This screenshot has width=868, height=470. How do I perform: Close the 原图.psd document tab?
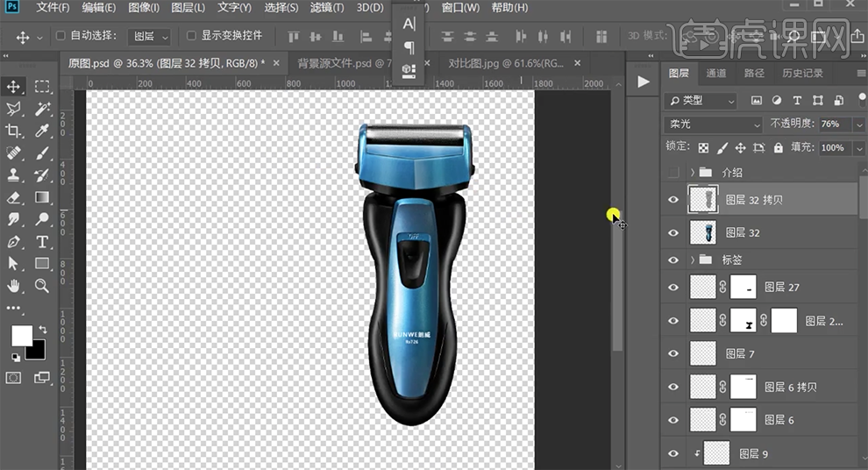coord(276,63)
